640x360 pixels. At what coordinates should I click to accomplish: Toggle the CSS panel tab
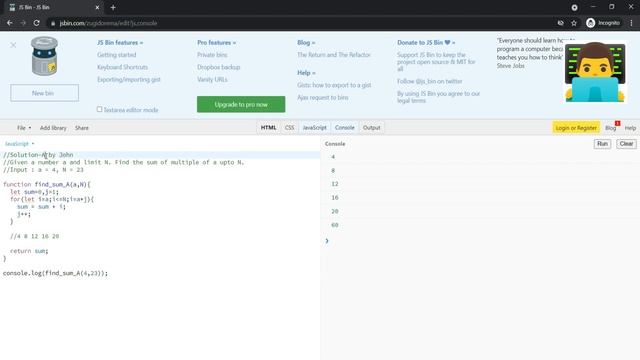[289, 128]
